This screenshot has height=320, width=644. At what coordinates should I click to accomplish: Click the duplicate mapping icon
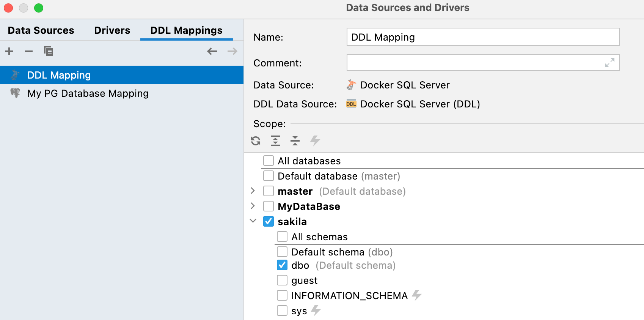tap(48, 51)
